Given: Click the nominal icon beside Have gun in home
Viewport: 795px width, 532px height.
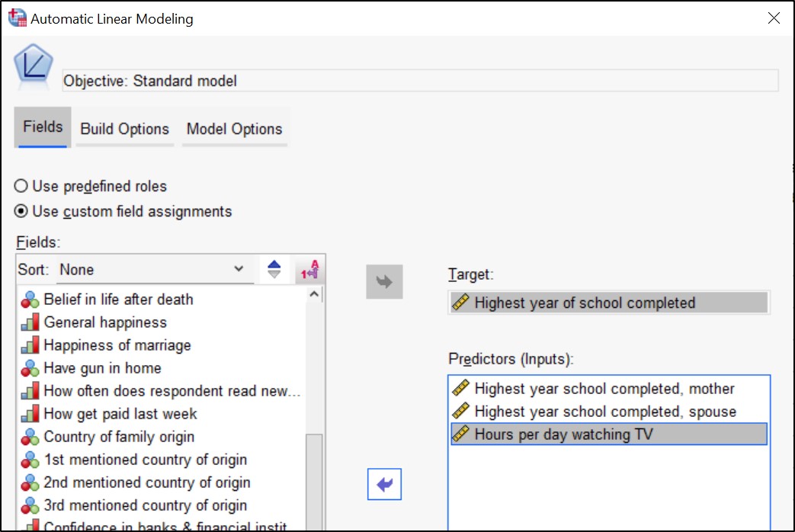Looking at the screenshot, I should (29, 367).
